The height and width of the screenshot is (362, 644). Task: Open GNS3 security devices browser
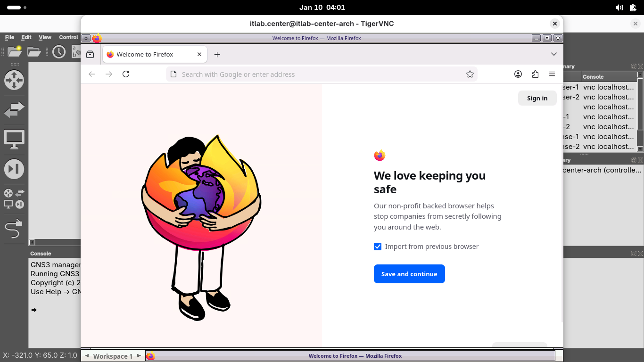click(x=14, y=169)
